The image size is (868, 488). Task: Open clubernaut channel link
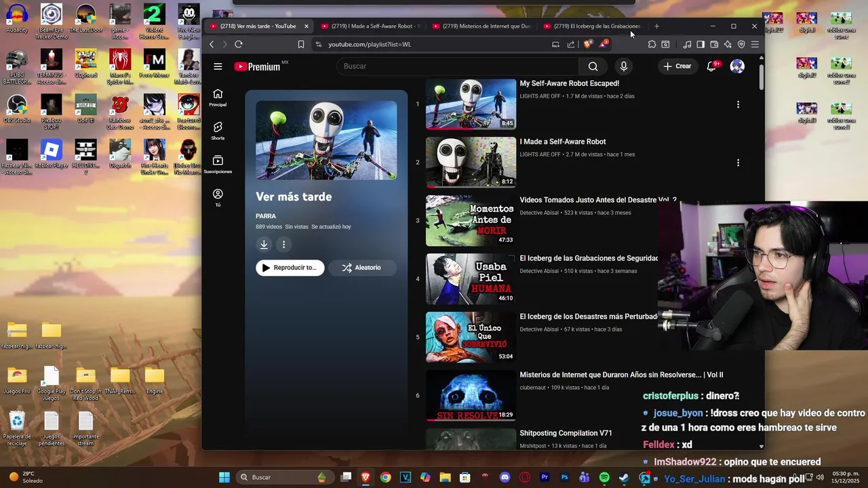(533, 388)
